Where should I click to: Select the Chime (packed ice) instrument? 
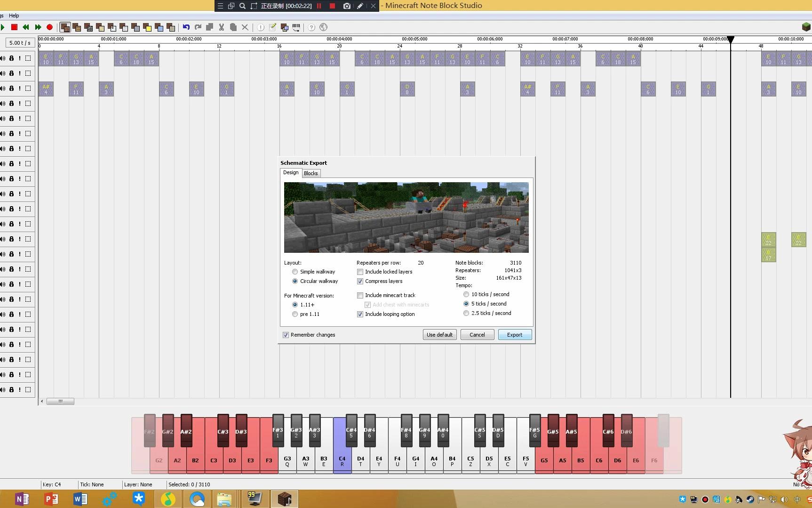click(159, 27)
